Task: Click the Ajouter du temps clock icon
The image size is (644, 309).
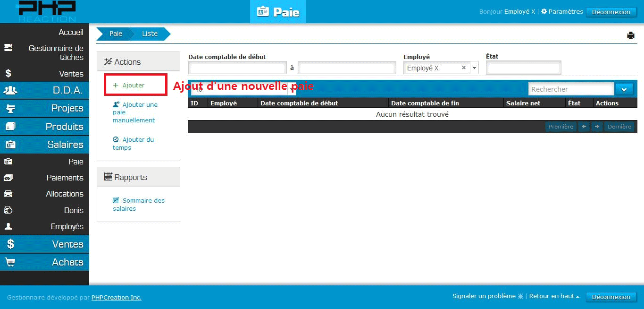Action: (116, 140)
